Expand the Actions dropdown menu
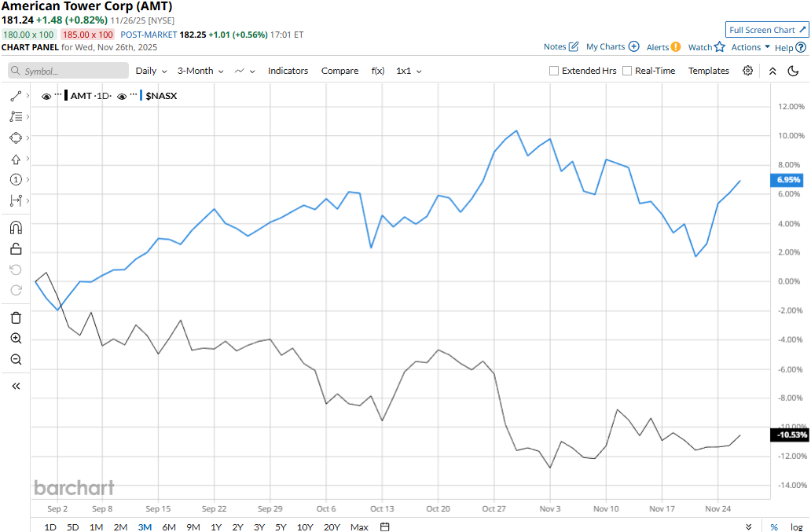 pos(750,47)
